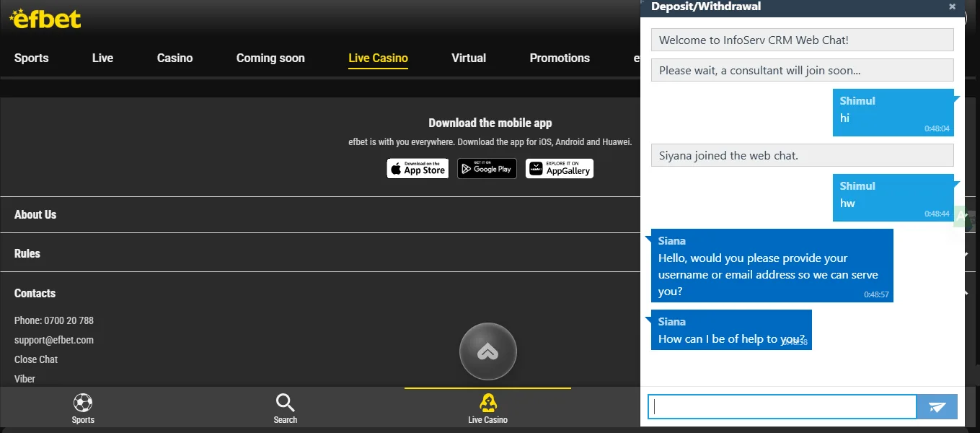The image size is (980, 433).
Task: Click the chat message input field
Action: pos(782,407)
